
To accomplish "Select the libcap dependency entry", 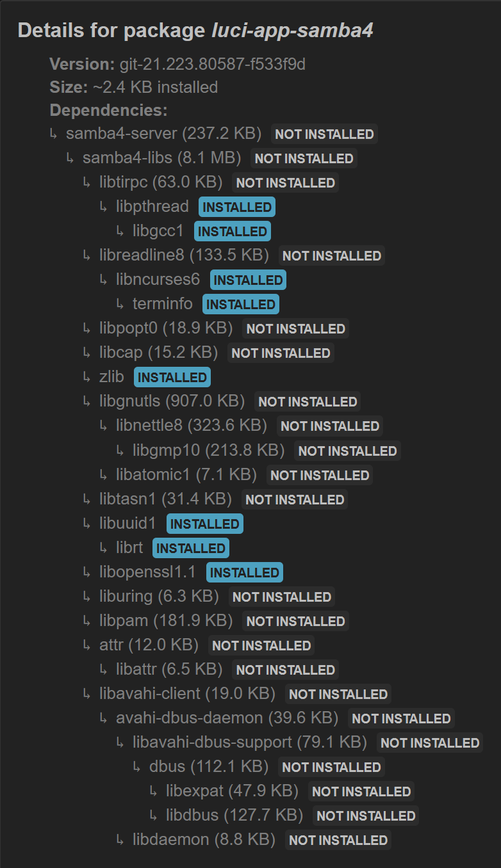I will pos(158,353).
